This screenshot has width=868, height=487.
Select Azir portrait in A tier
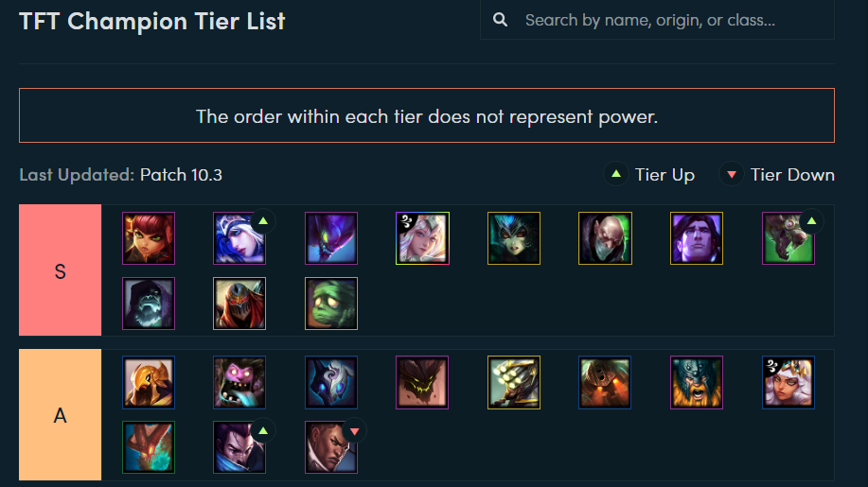[x=149, y=383]
